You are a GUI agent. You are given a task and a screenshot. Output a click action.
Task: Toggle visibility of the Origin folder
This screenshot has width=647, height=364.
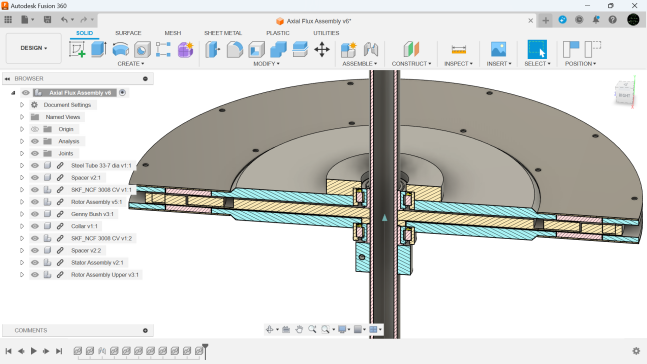click(x=35, y=129)
